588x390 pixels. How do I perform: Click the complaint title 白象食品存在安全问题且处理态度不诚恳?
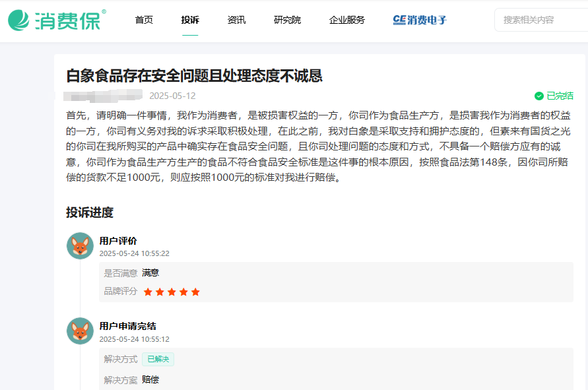194,76
